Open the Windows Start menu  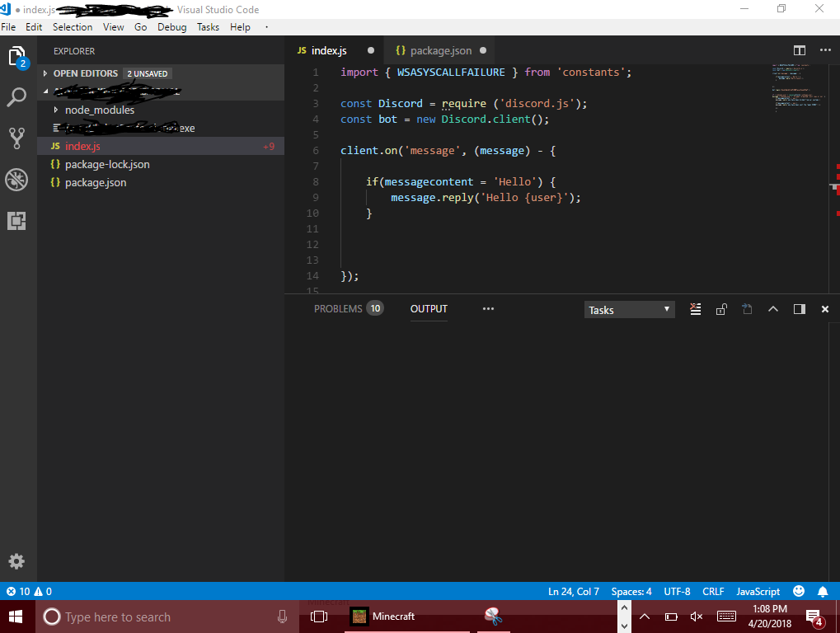tap(16, 617)
